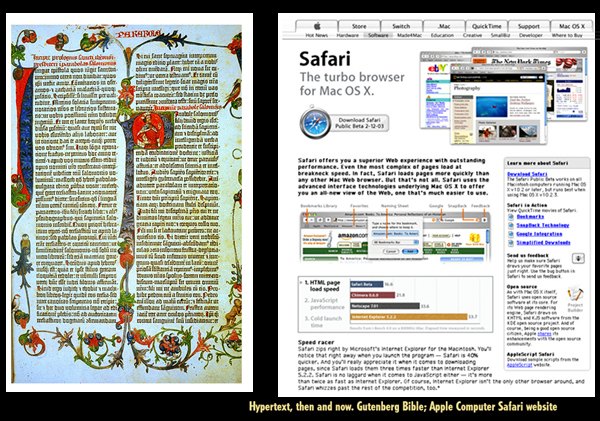Click the 'Safari' page title
This screenshot has height=421, width=600.
point(325,59)
